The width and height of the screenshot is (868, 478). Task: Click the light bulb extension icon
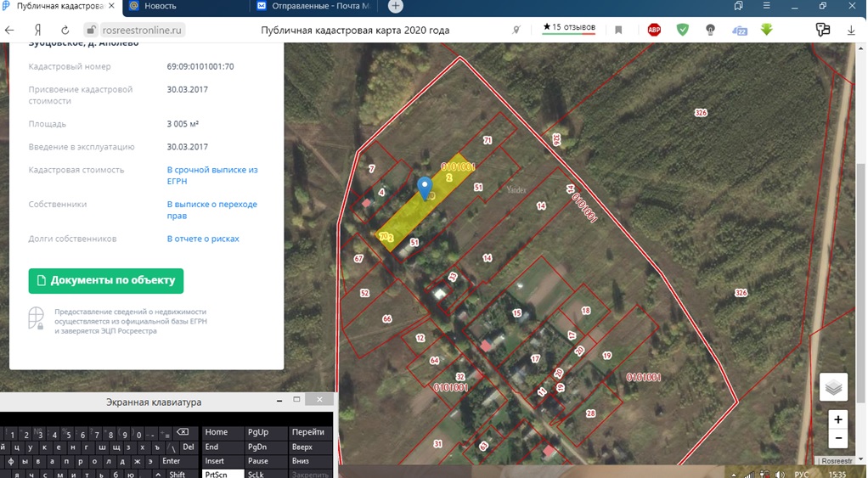pos(710,30)
